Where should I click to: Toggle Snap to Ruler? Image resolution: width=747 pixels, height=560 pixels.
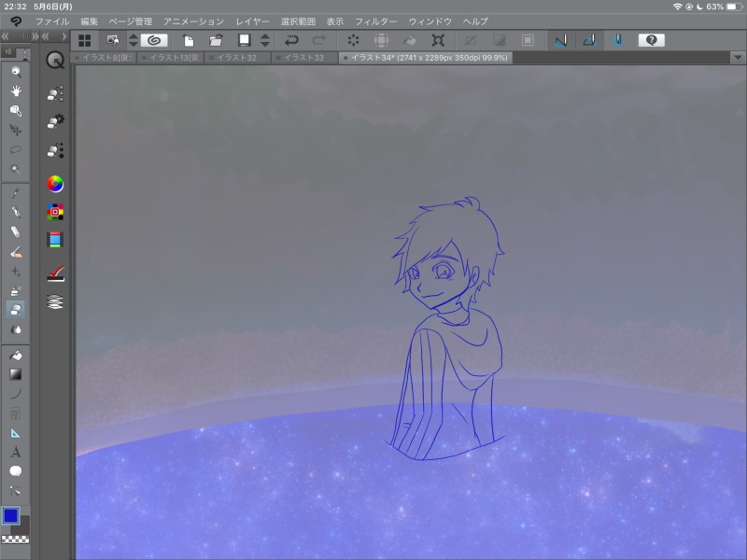tap(561, 40)
